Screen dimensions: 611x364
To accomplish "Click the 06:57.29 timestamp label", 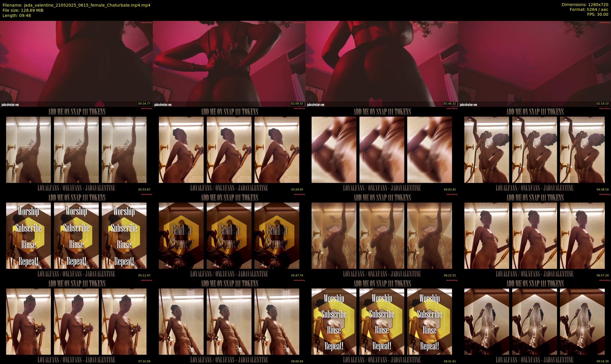I will 602,276.
